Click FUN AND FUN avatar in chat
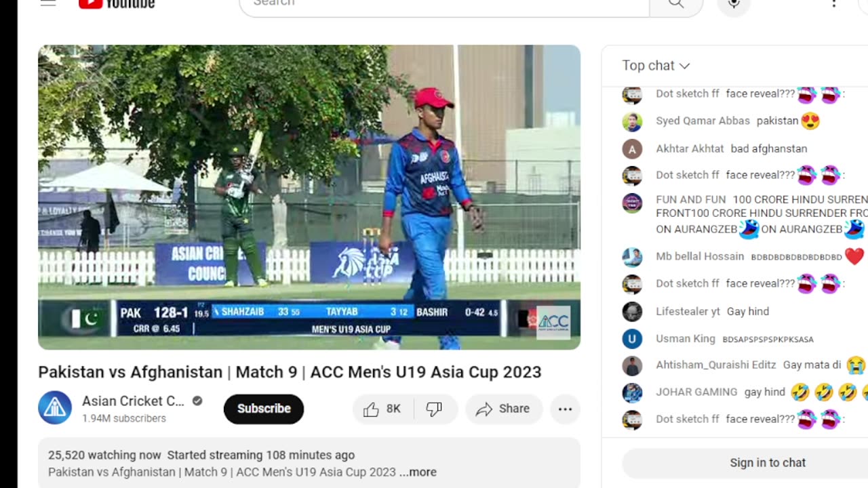 (632, 203)
